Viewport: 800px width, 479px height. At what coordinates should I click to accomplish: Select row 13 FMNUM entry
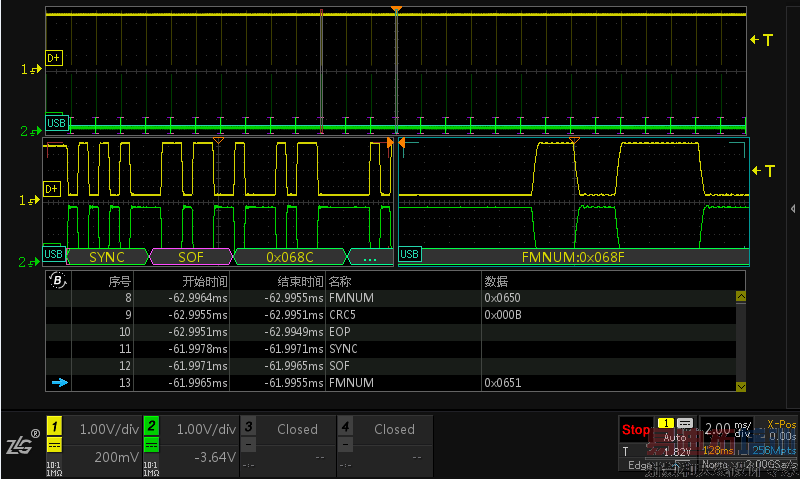click(x=391, y=383)
